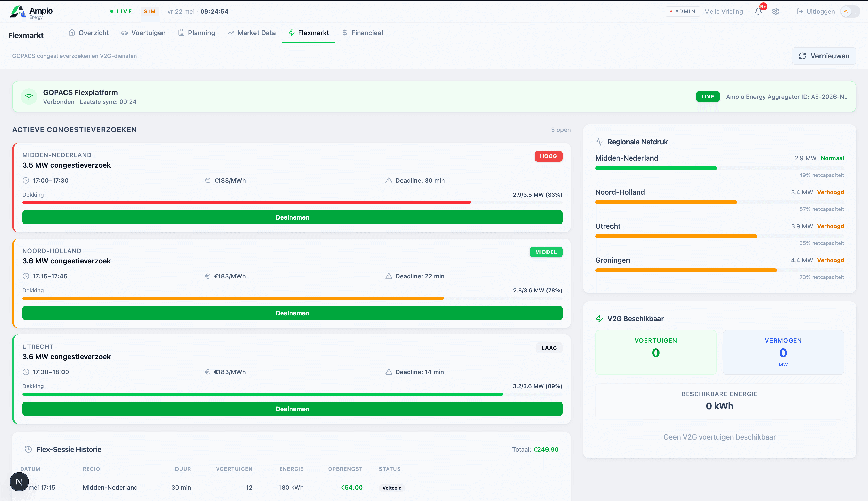Click the clock icon beside 17:30–18:00

(26, 372)
